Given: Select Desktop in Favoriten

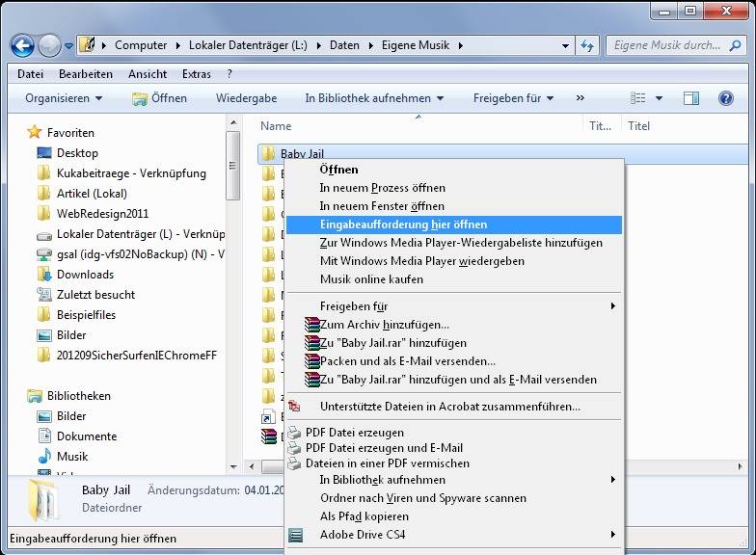Looking at the screenshot, I should [77, 153].
